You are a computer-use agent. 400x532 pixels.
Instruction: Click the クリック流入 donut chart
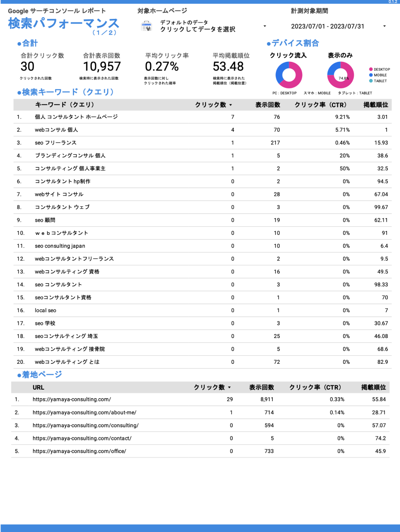click(x=289, y=75)
